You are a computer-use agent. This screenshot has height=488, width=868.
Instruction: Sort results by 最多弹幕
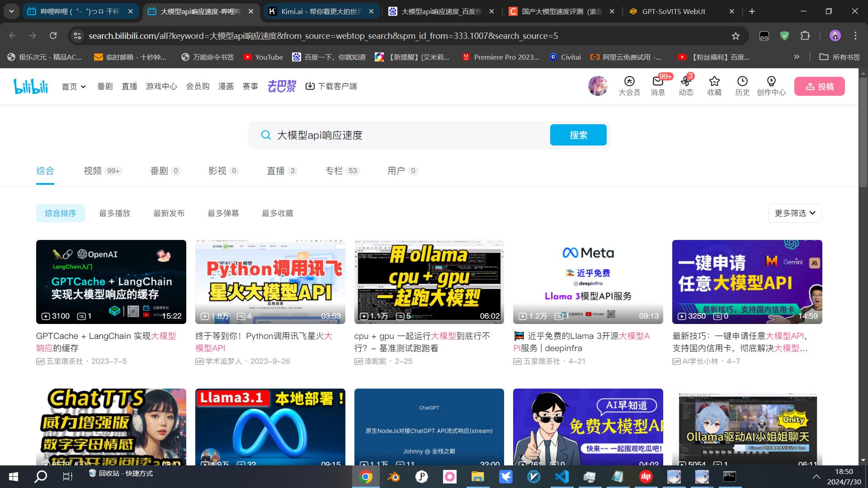(x=223, y=213)
